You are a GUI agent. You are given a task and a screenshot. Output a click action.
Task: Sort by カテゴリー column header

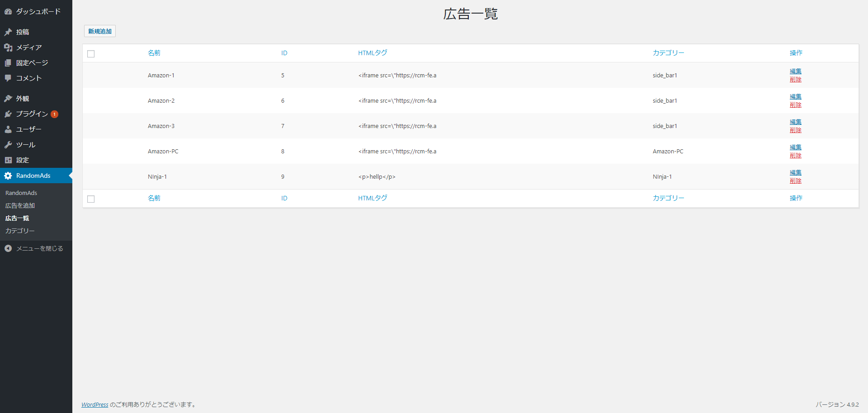669,53
